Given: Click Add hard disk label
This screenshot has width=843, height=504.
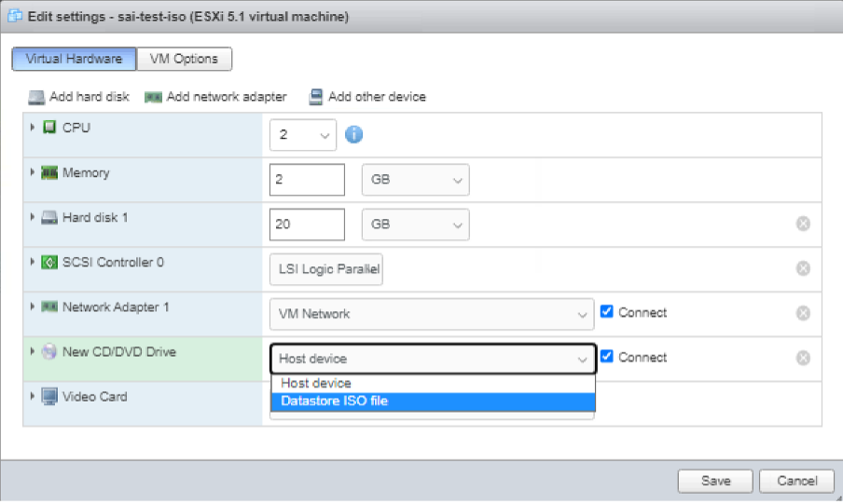Looking at the screenshot, I should click(x=90, y=97).
